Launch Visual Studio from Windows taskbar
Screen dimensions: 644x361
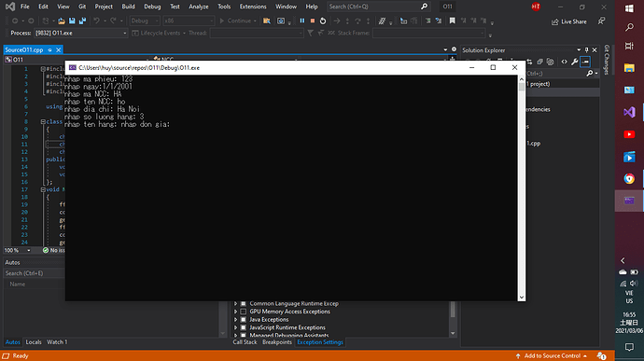629,112
